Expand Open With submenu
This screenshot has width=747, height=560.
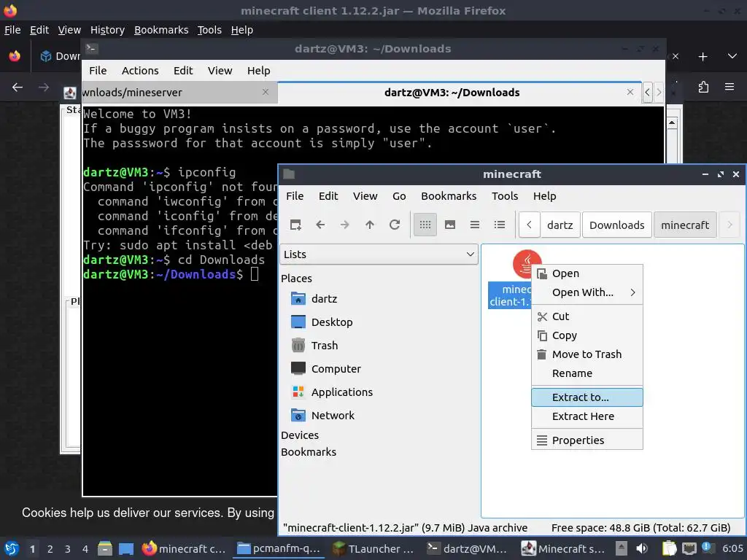click(x=587, y=292)
